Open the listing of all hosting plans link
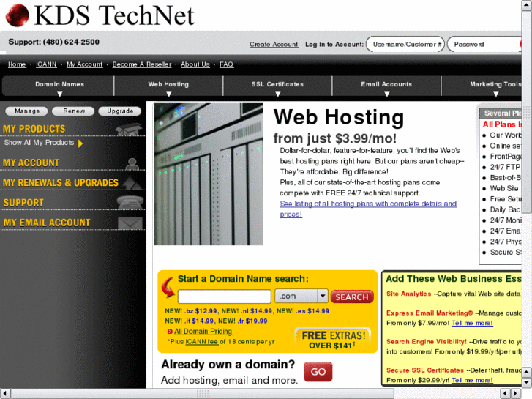The image size is (532, 399). 368,209
